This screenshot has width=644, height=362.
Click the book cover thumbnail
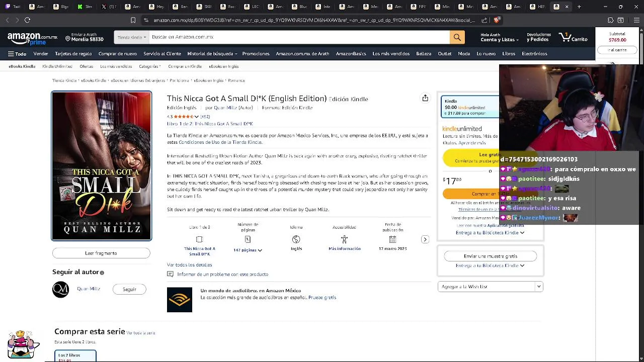click(x=101, y=166)
